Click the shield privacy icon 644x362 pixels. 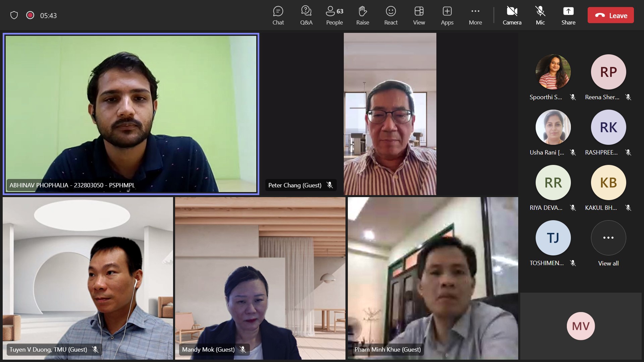(x=14, y=15)
